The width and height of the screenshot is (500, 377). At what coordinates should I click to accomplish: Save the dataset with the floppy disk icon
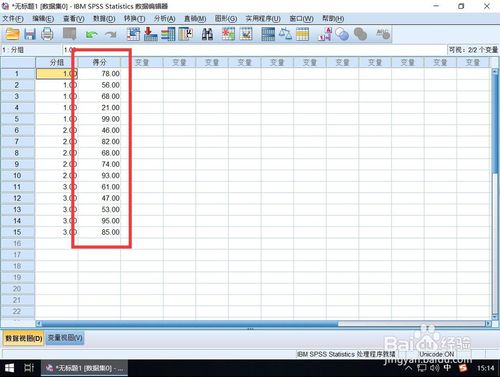pos(30,34)
